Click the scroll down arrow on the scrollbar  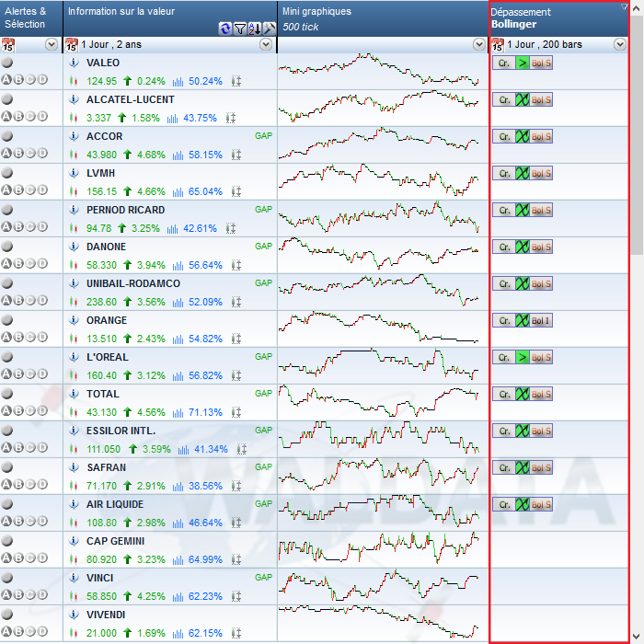[637, 637]
